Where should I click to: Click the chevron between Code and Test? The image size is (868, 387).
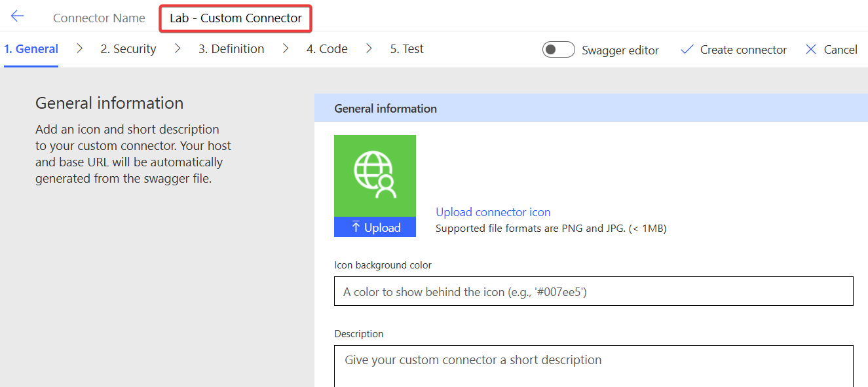pos(368,48)
